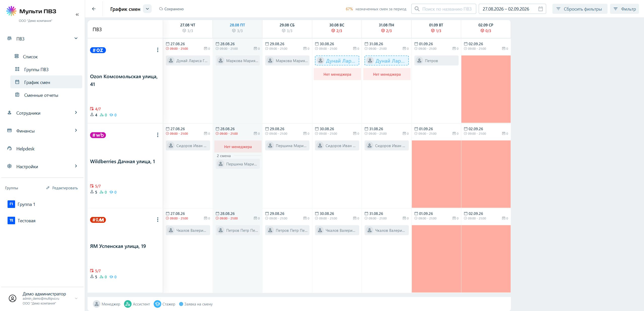Screen dimensions: 644x311
Task: Open the Сменные отчеты menu item
Action: pos(46,95)
